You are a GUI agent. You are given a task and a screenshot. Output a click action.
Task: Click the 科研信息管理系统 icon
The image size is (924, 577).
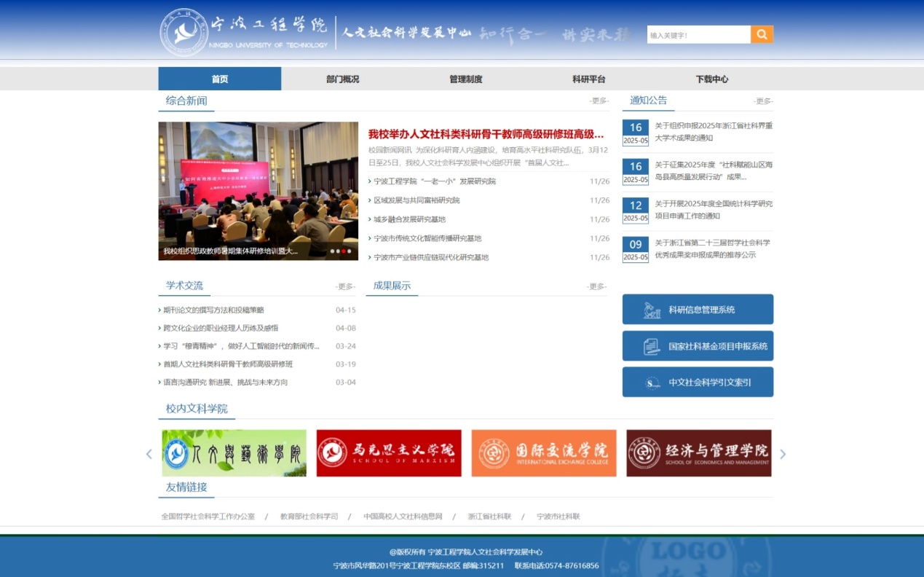pos(652,310)
